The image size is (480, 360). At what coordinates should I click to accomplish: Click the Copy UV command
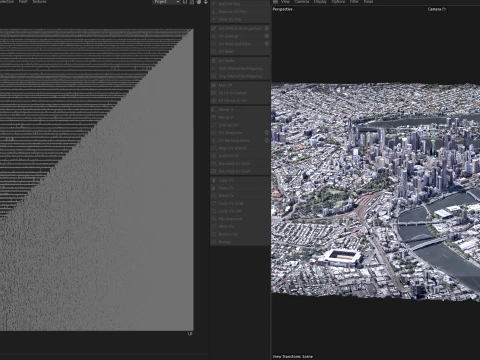point(240,180)
